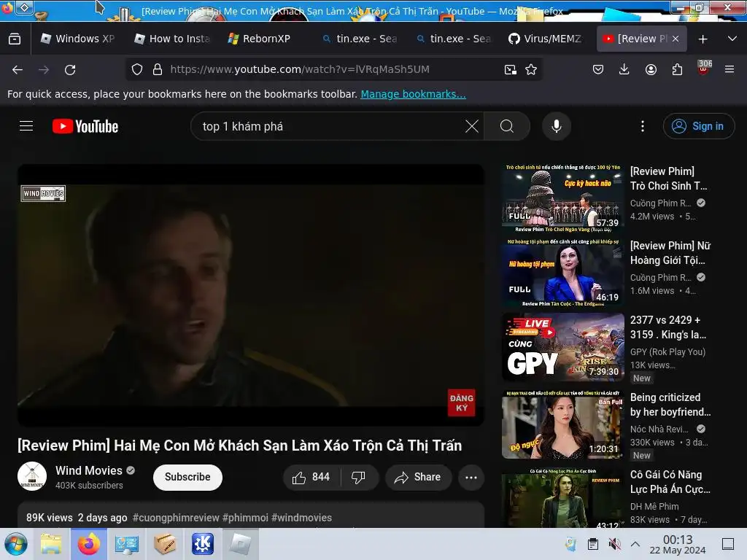Screen dimensions: 747x560
Task: Click ĐĂNG KÝ overlay on video
Action: (461, 402)
